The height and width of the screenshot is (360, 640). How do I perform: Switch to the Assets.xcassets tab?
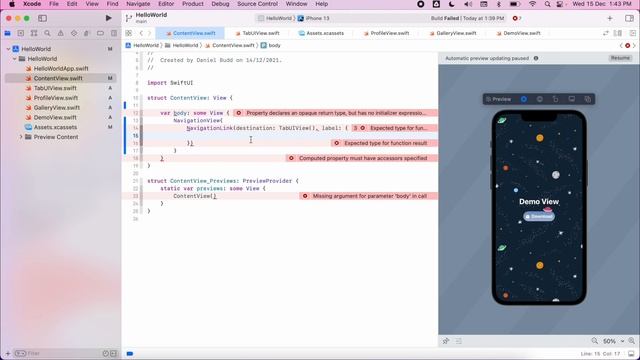(322, 33)
